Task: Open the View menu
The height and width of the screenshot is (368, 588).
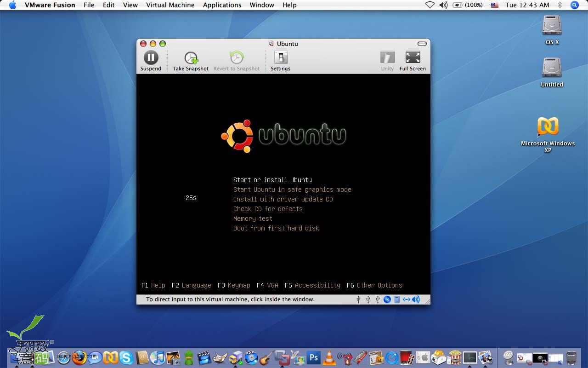Action: 130,5
